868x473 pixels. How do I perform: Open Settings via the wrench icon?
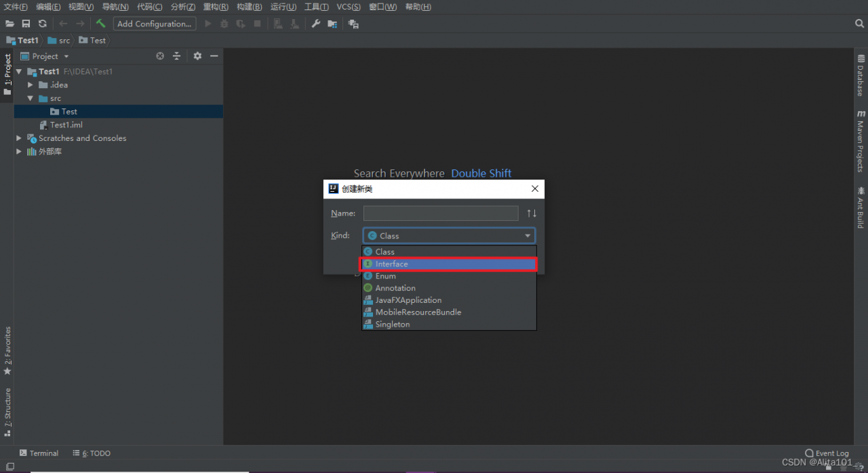(x=315, y=24)
